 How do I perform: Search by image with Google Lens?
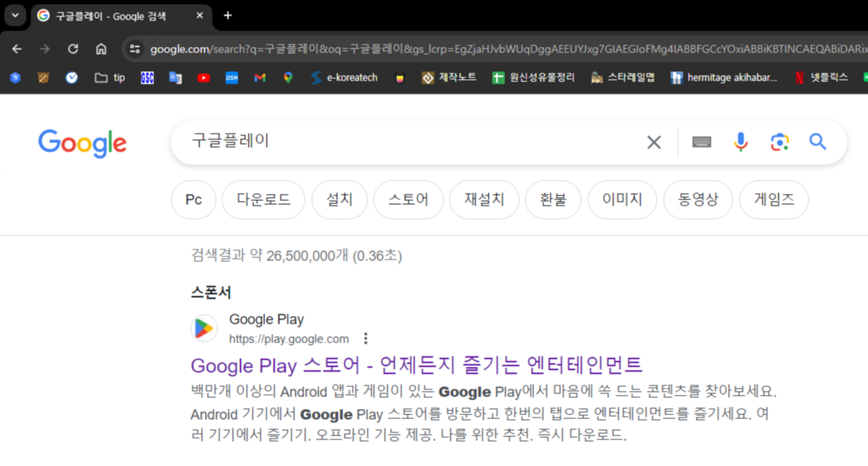[x=780, y=142]
